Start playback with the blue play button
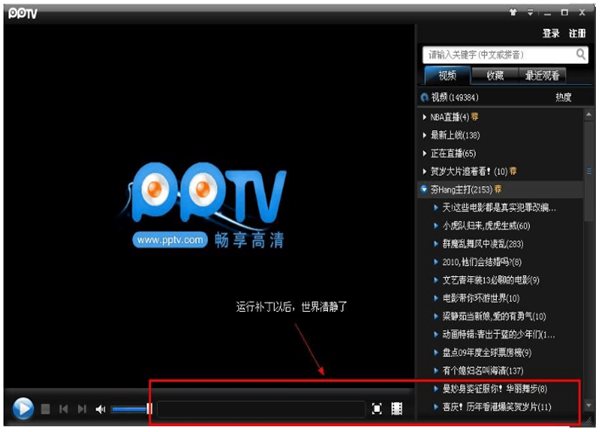Screen dimensions: 600x432 [x=23, y=409]
